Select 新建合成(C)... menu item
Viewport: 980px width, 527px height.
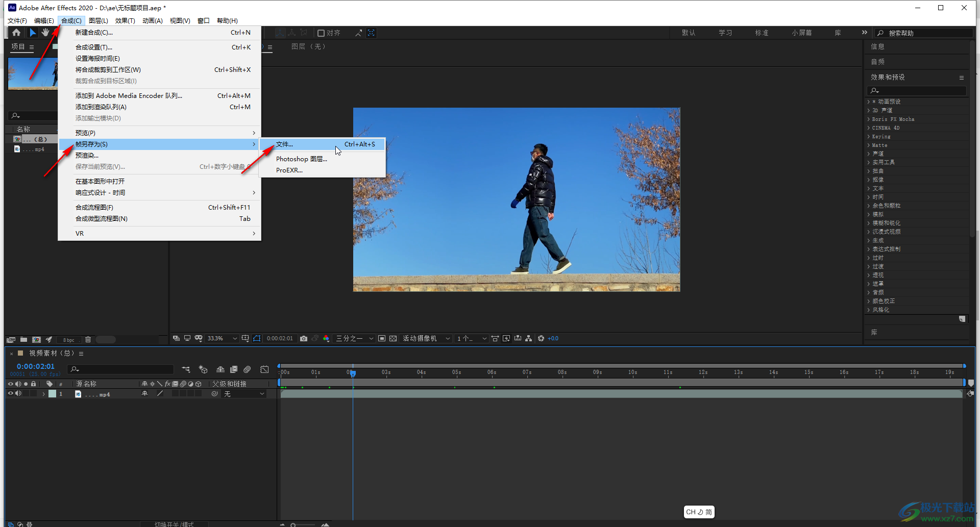click(x=160, y=33)
